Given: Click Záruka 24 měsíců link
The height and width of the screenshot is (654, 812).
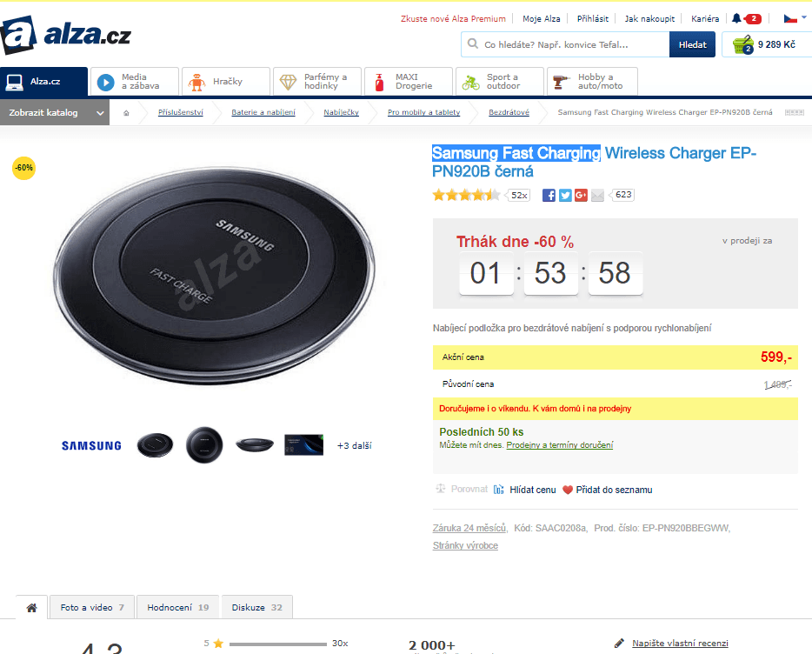Looking at the screenshot, I should 469,528.
